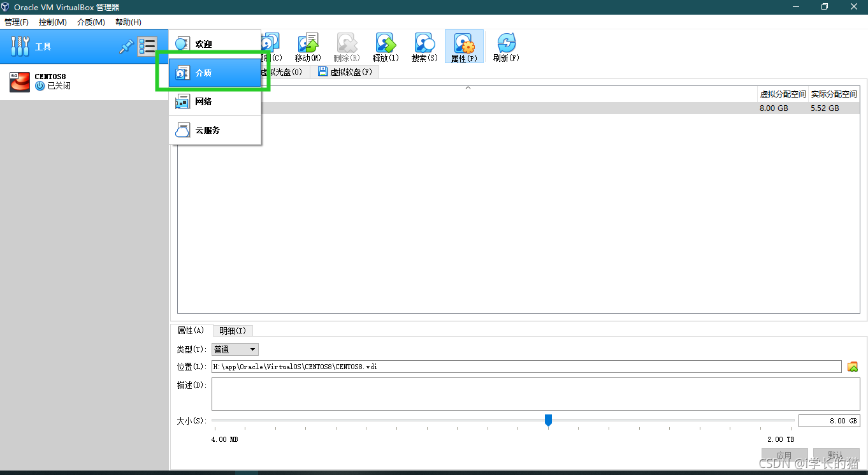Screen dimensions: 868x475
Task: Sort by actual size (实际分配空间) column header
Action: click(834, 94)
